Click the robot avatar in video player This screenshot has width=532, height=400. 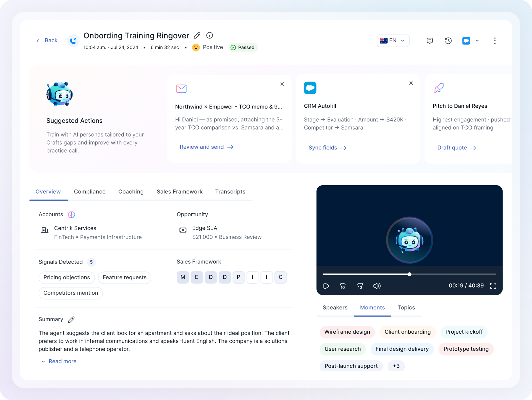pyautogui.click(x=409, y=240)
